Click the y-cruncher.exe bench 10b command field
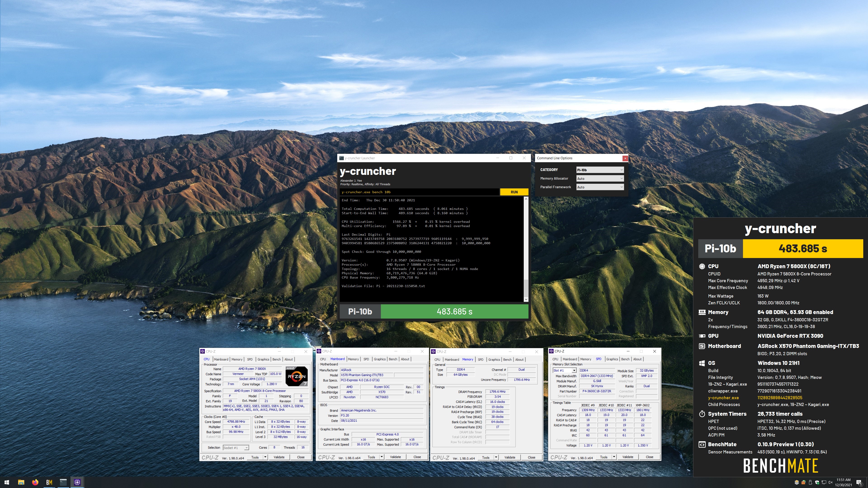868x488 pixels. [420, 192]
